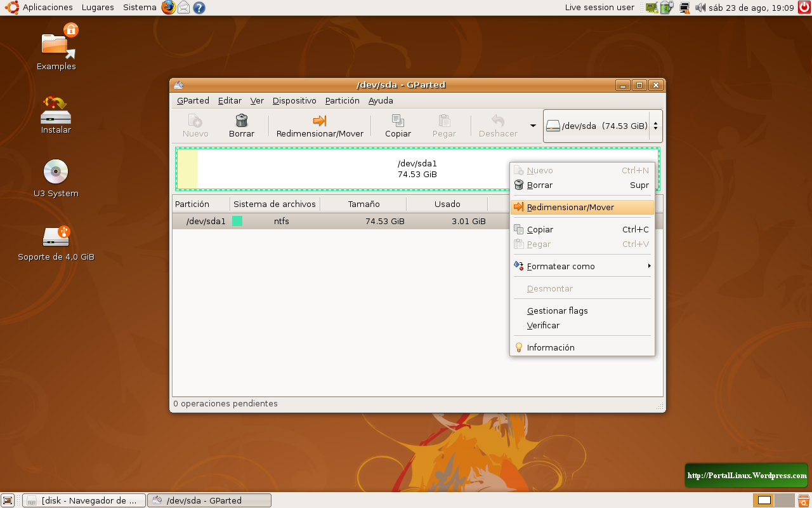Screen dimensions: 812x508
Task: Open the toolbar overflow arrow next to Deshacer
Action: click(x=533, y=126)
